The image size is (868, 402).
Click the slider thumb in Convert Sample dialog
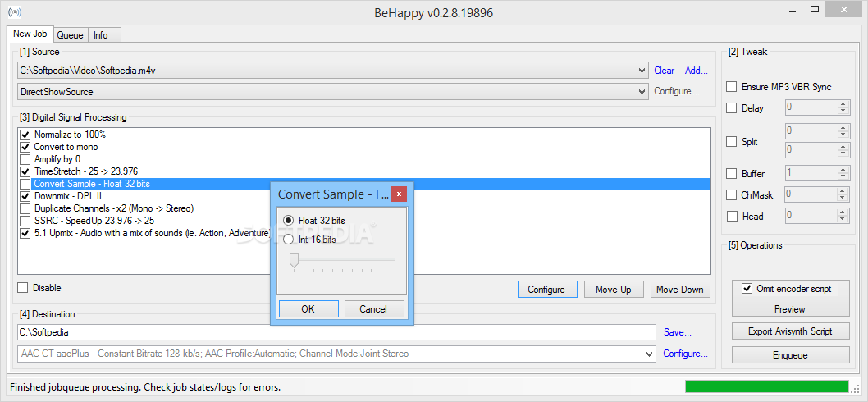(295, 260)
